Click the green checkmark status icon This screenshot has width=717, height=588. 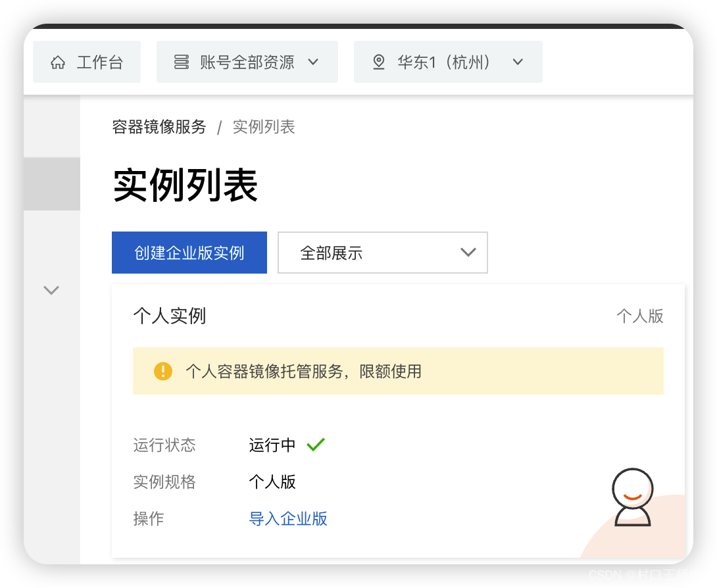316,445
